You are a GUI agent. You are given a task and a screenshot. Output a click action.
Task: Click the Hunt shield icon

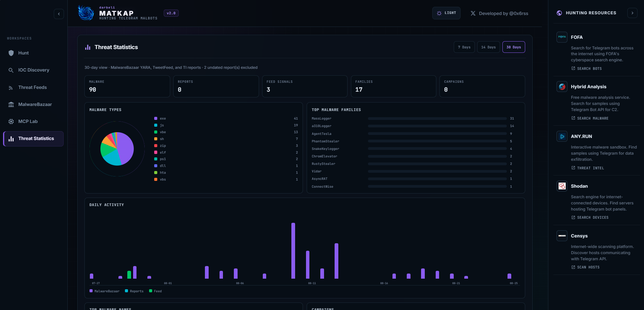point(11,53)
